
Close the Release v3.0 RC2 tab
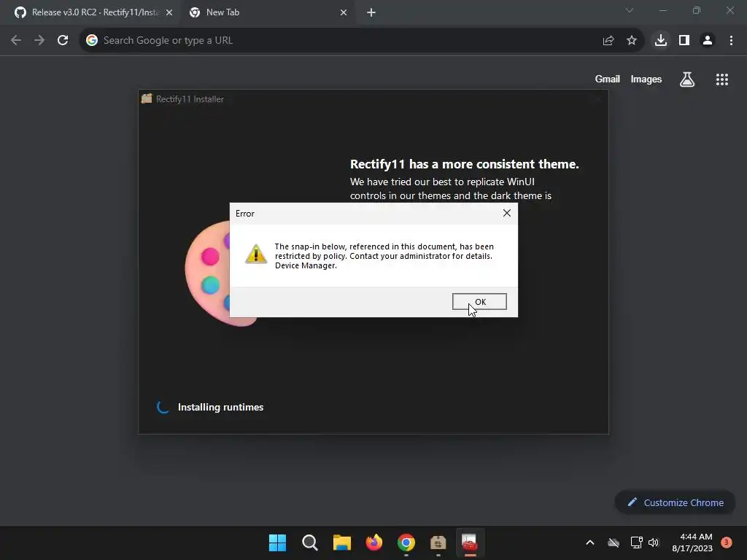[169, 12]
